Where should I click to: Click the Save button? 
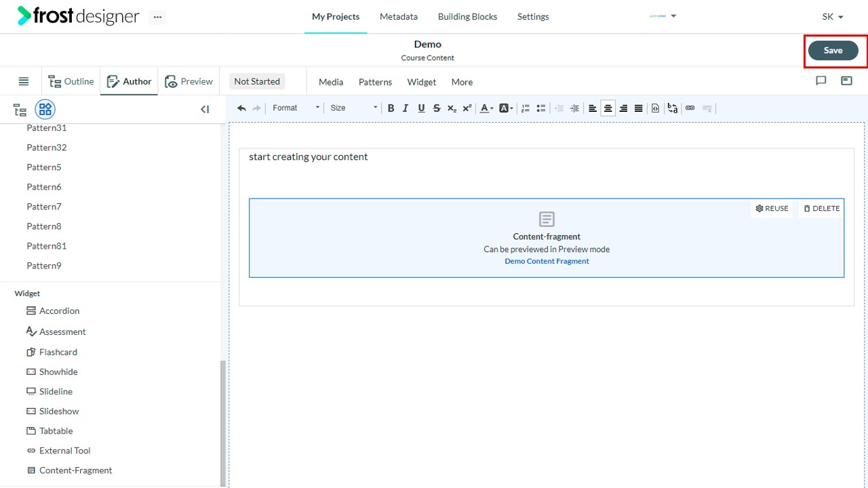(x=833, y=50)
